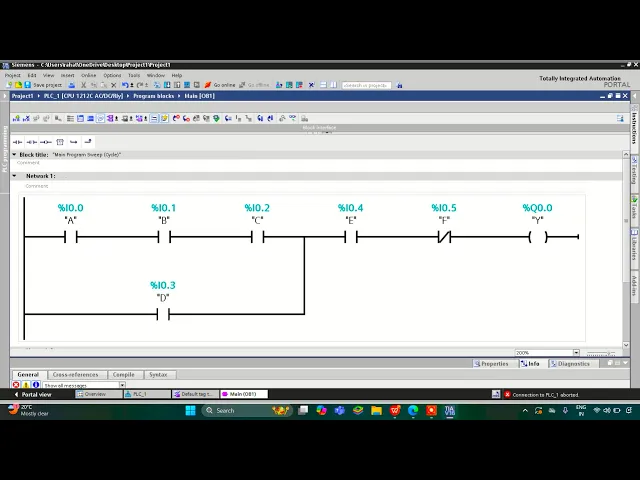Viewport: 640px width, 480px height.
Task: Click the Cut scissors icon
Action: tap(83, 85)
